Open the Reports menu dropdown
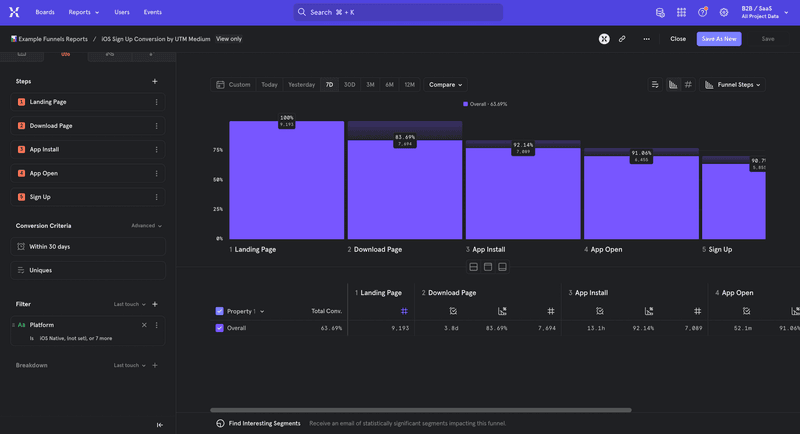 [84, 12]
